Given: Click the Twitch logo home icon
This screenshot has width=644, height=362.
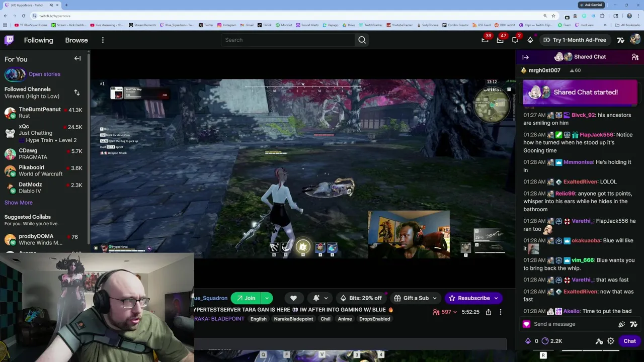Looking at the screenshot, I should click(9, 40).
